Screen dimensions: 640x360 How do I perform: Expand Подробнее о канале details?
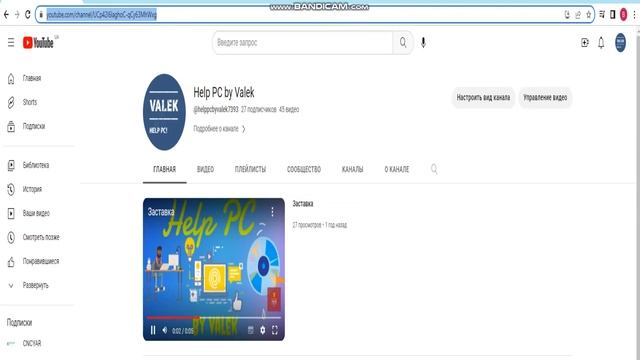(x=220, y=129)
